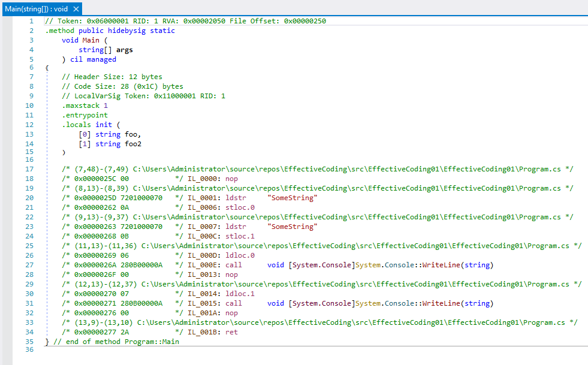Image resolution: width=588 pixels, height=365 pixels.
Task: Click the ldstr opcode at IL_0001
Action: (236, 198)
